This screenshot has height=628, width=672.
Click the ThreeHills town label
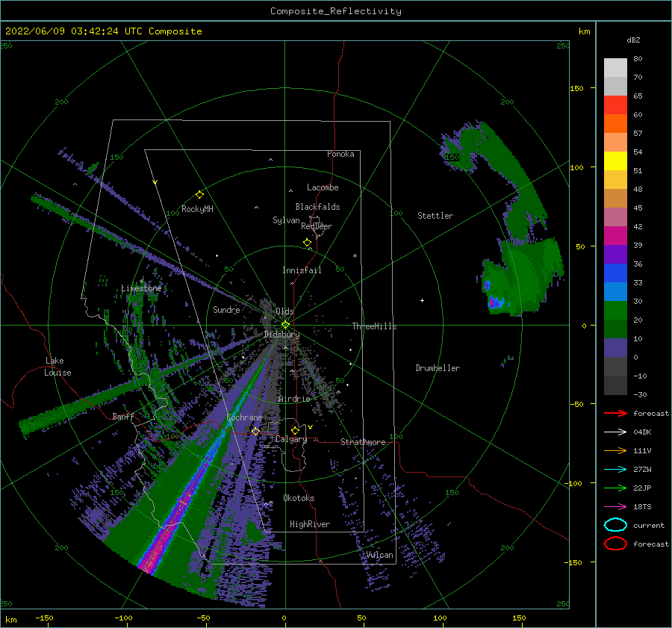374,326
